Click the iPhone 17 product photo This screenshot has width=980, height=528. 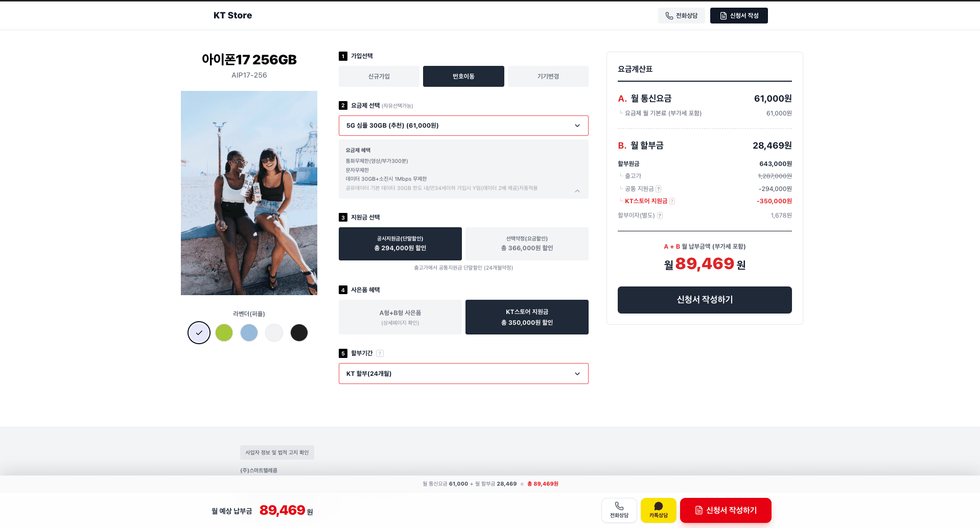249,193
